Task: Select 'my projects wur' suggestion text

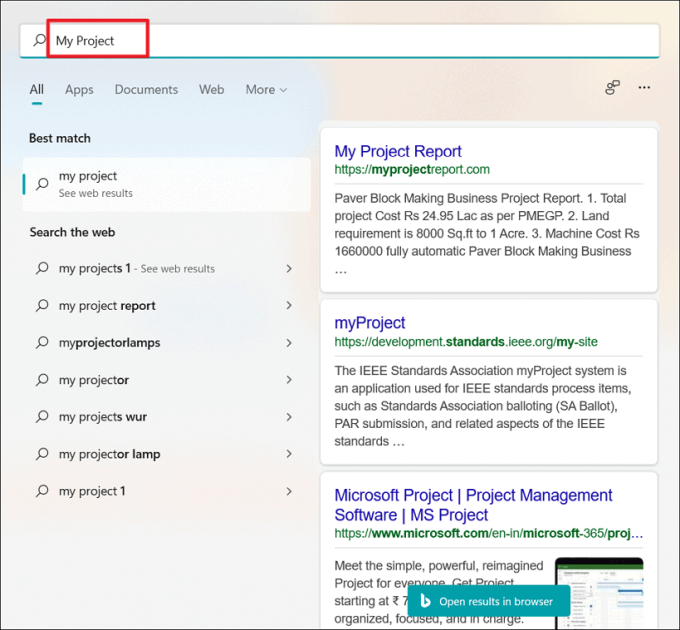Action: (103, 417)
